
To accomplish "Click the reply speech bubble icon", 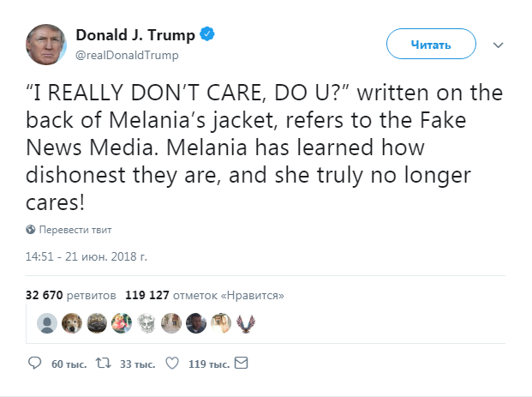I will pos(35,364).
